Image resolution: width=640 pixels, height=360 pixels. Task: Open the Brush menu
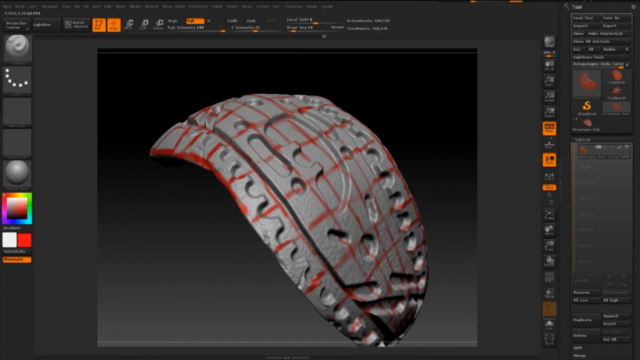pos(19,7)
